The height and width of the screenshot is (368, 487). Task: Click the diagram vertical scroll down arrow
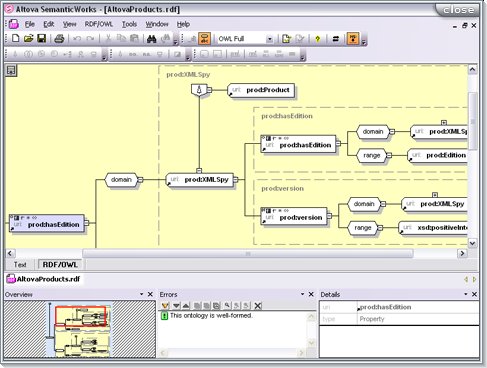(x=472, y=243)
